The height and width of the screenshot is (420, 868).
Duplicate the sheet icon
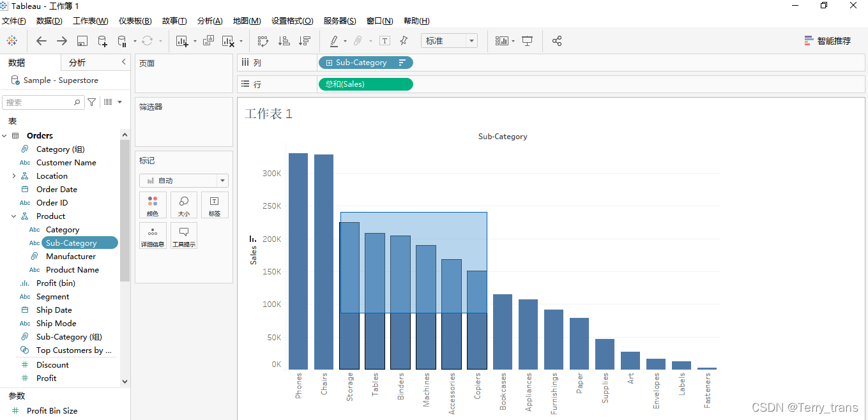click(208, 41)
